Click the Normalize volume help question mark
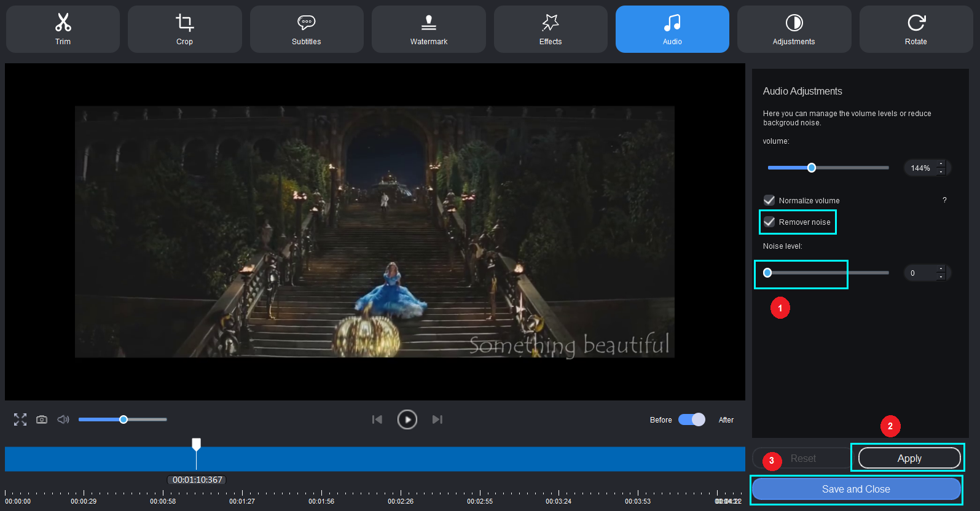This screenshot has height=511, width=980. 945,200
